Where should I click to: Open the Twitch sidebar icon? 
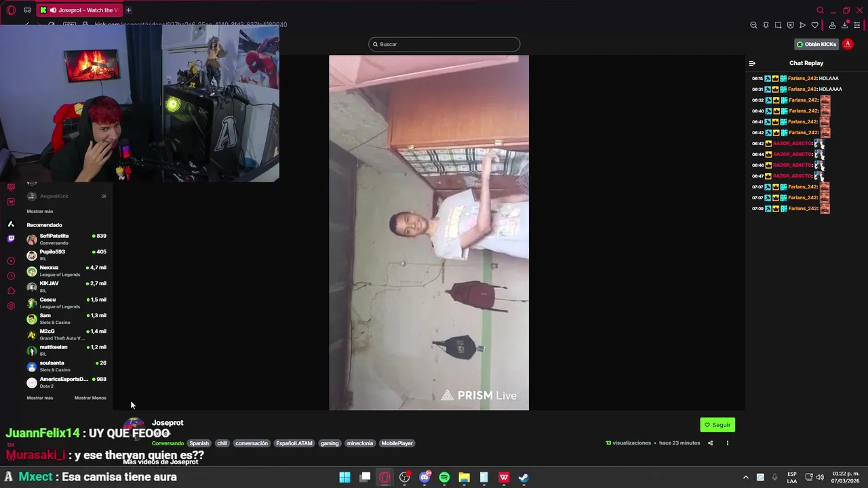pos(11,239)
